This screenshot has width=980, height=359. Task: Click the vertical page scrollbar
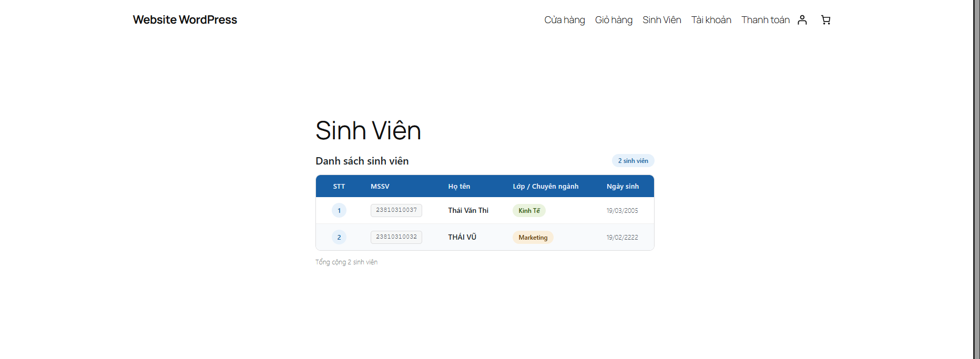(976, 179)
